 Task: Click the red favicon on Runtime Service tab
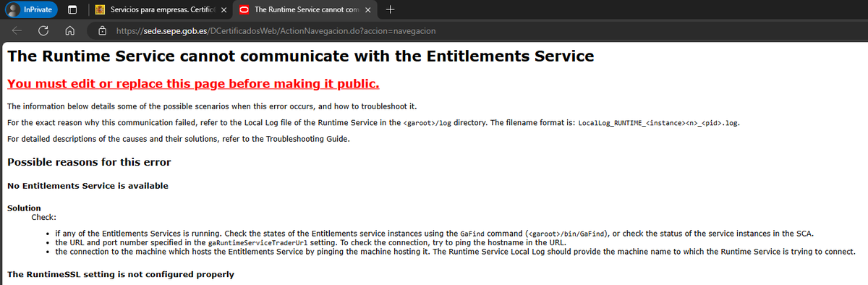244,10
